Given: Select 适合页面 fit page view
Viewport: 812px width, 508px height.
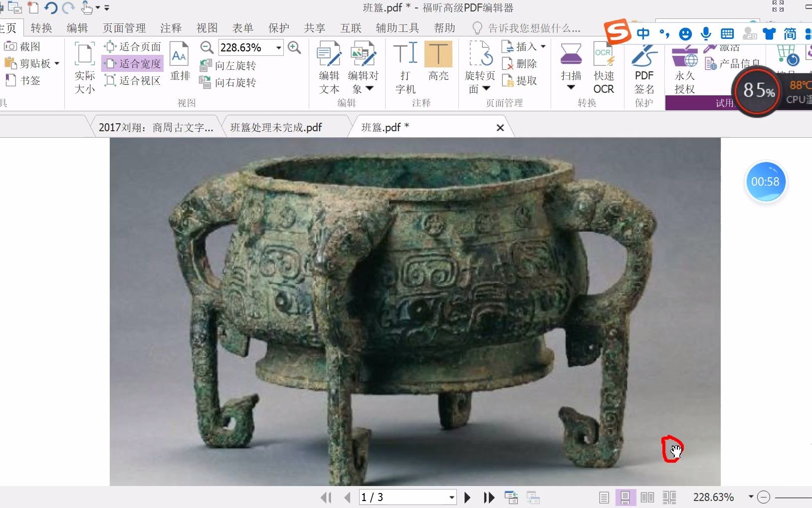Looking at the screenshot, I should click(133, 47).
